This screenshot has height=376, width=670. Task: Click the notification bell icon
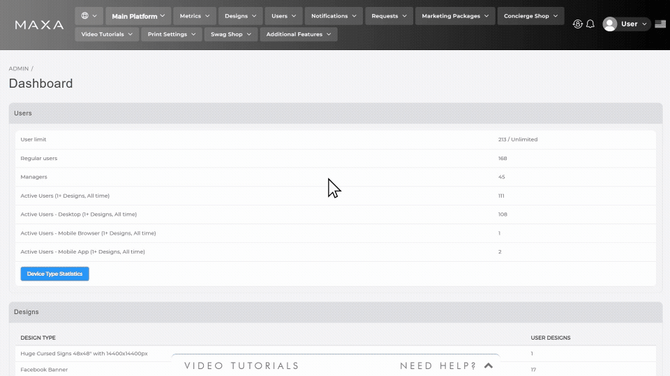tap(590, 24)
